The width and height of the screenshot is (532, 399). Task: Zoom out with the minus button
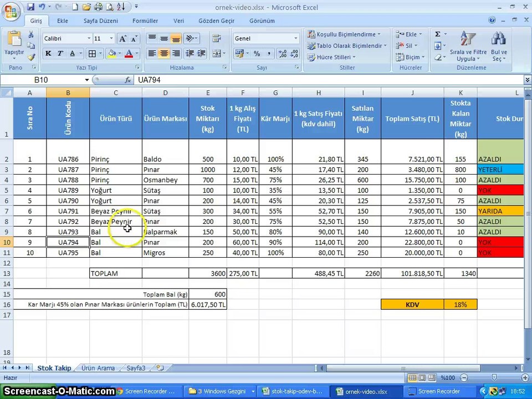pyautogui.click(x=464, y=377)
